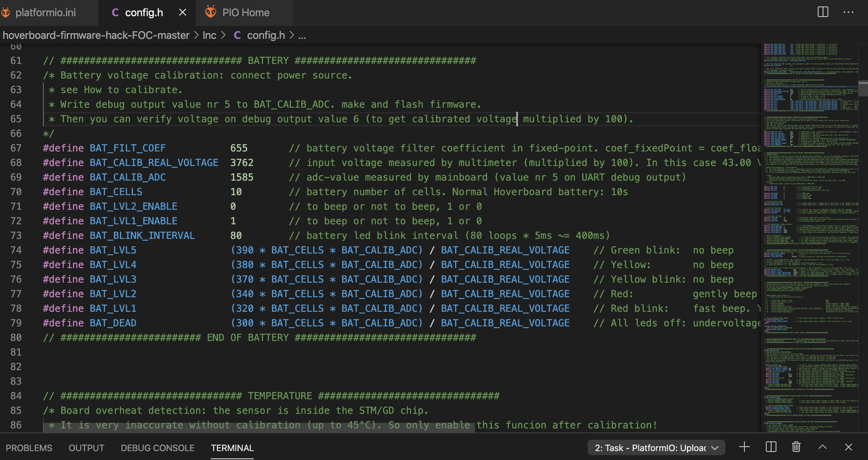The width and height of the screenshot is (868, 460).
Task: Click 'Board overheat detection' comment line
Action: click(236, 411)
